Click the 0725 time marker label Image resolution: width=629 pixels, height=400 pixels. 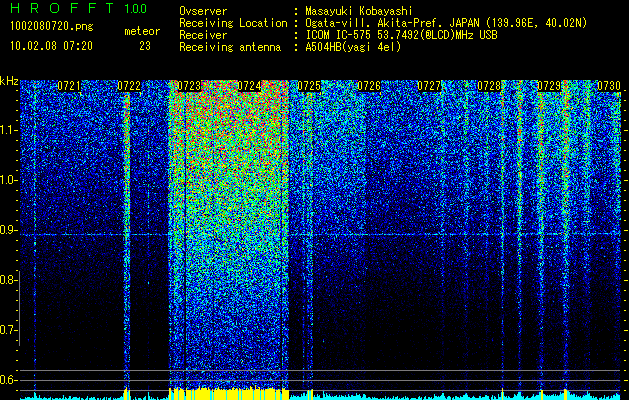[x=309, y=86]
